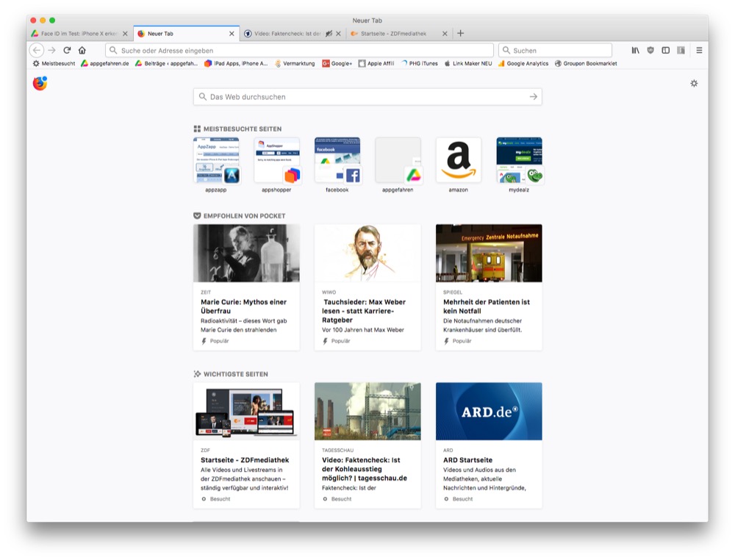Viewport: 735px width, 560px height.
Task: Toggle the sidebar view icon
Action: [x=665, y=50]
